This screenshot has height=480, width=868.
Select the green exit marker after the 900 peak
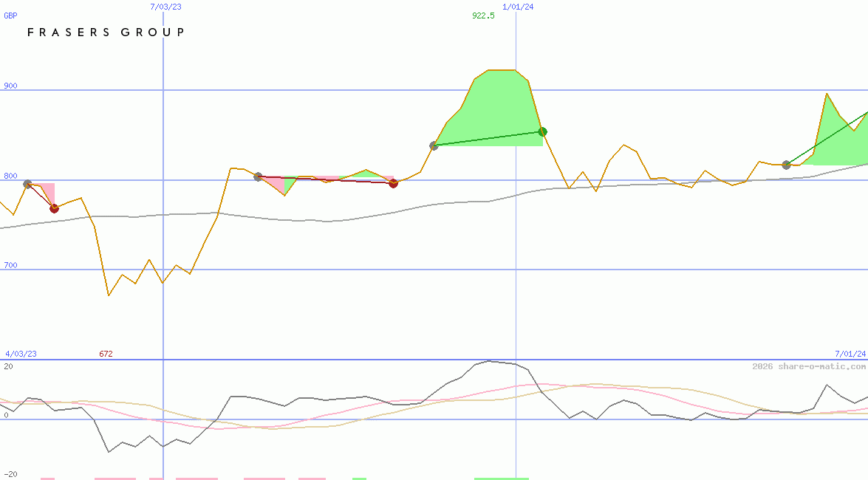[543, 131]
